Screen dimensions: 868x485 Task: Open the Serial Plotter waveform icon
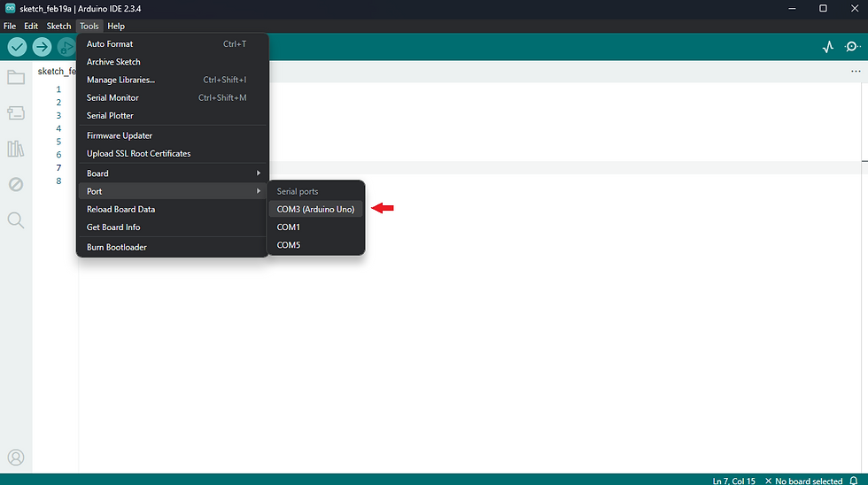[827, 47]
